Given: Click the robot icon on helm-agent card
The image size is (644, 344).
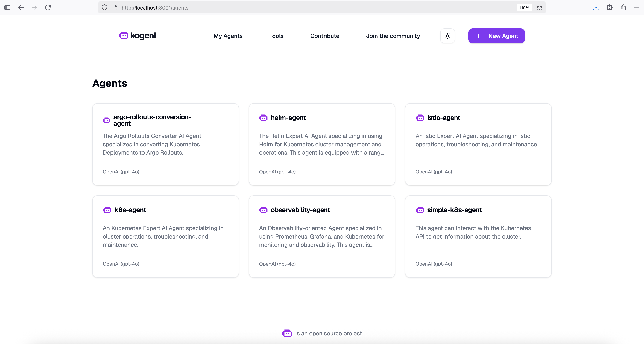Looking at the screenshot, I should coord(263,118).
